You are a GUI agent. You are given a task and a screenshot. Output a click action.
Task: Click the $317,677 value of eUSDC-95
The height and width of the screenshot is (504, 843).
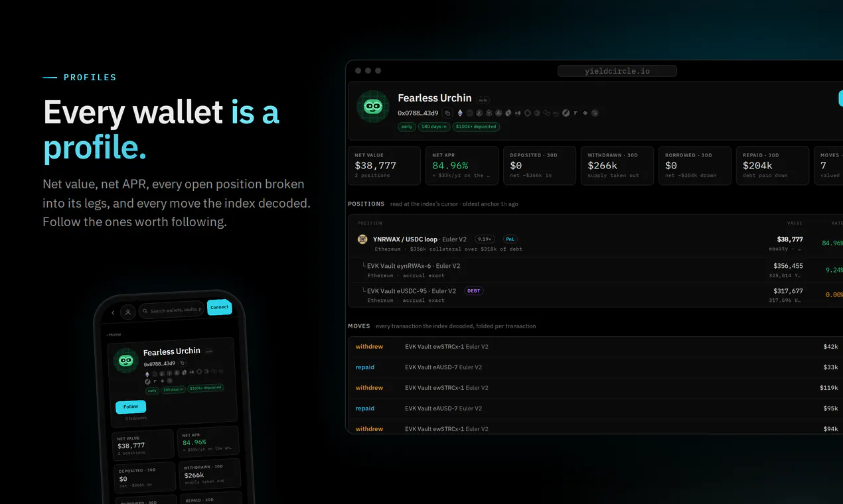pyautogui.click(x=788, y=290)
